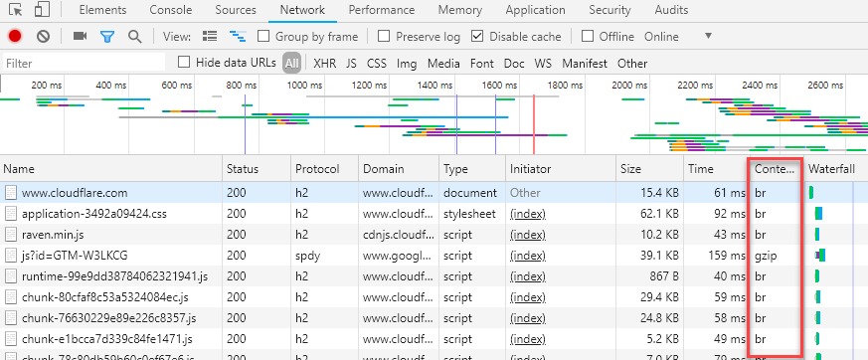Open (index) initiator link for raven.min.js

528,235
